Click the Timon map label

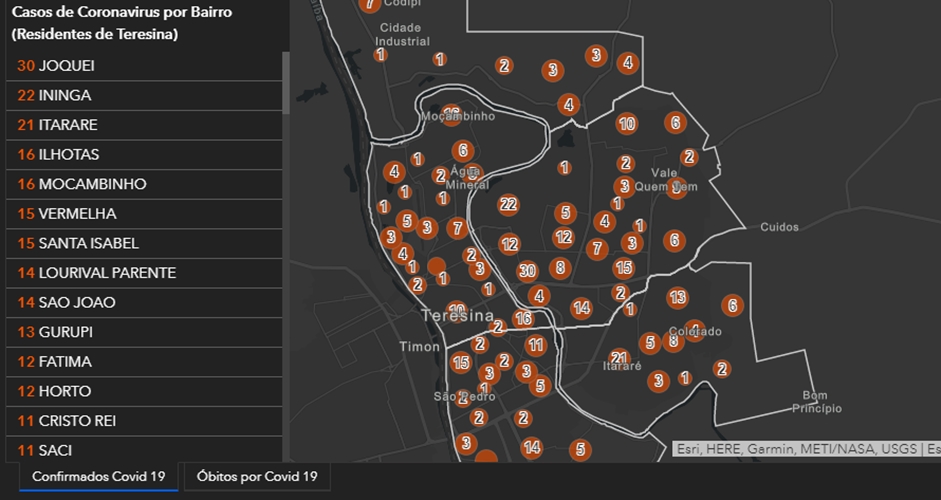419,347
